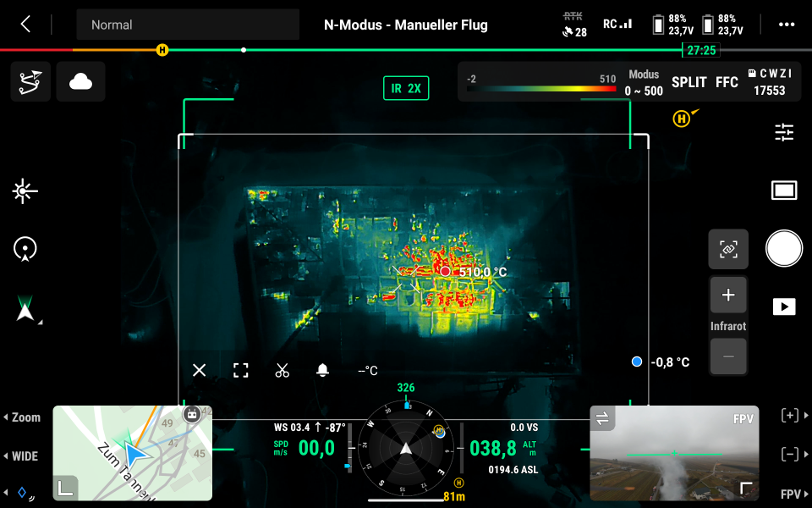The width and height of the screenshot is (812, 508).
Task: Switch to the WIDE camera
Action: coord(22,456)
